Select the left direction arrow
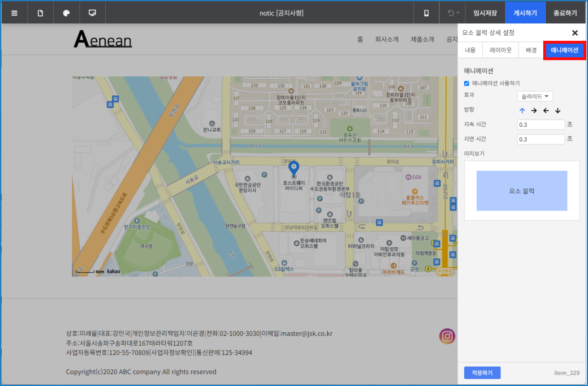This screenshot has width=588, height=386. [x=546, y=111]
